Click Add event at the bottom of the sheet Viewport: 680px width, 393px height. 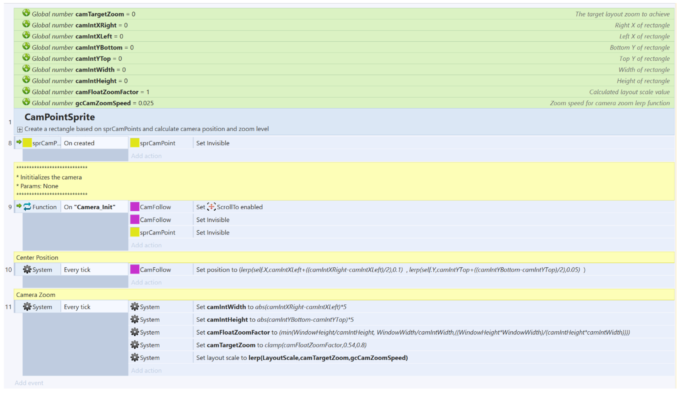pyautogui.click(x=29, y=383)
